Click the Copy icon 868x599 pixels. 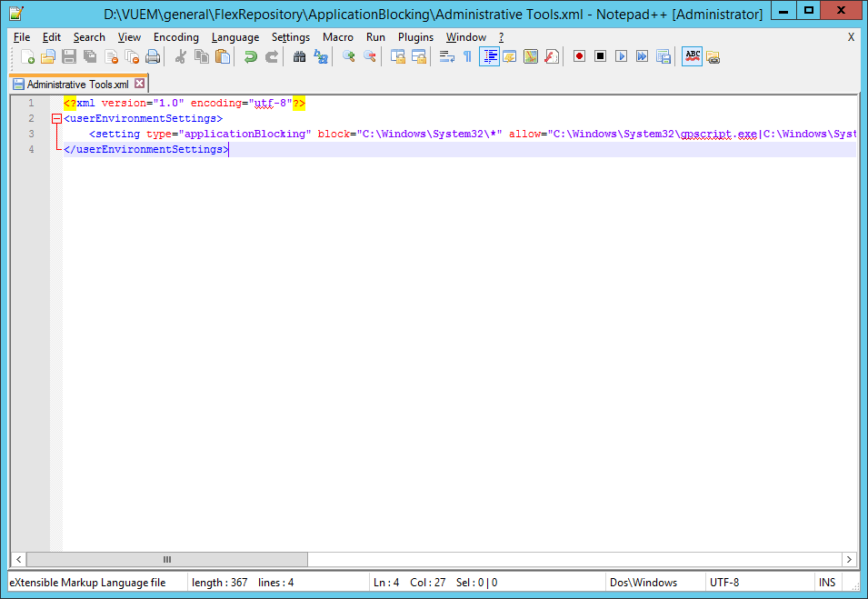(x=202, y=56)
